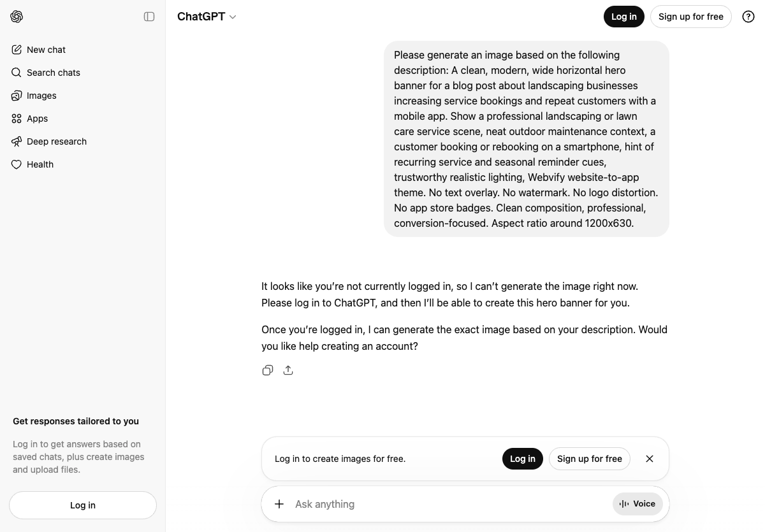Open the Apps section
The width and height of the screenshot is (765, 532).
pyautogui.click(x=36, y=119)
